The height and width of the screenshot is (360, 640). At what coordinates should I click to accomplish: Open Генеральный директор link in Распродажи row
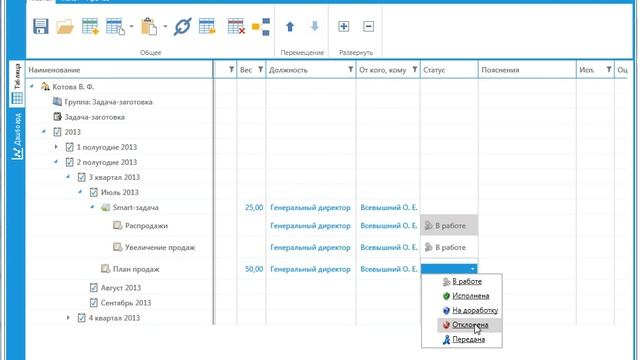pyautogui.click(x=310, y=226)
